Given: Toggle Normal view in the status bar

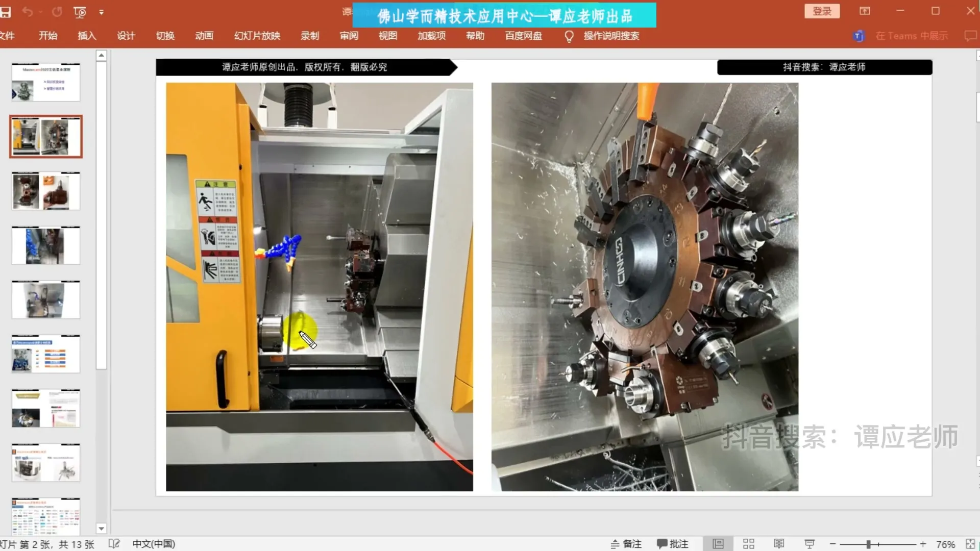Looking at the screenshot, I should tap(718, 543).
